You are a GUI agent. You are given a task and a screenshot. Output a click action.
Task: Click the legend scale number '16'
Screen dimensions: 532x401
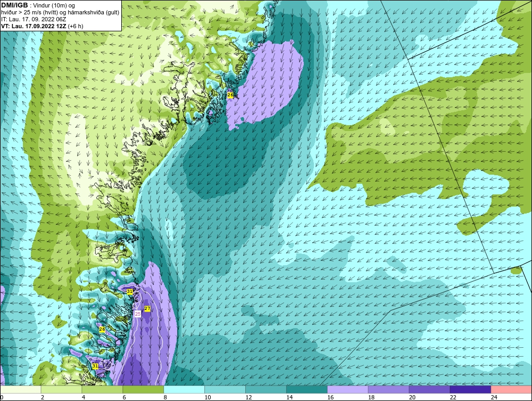pyautogui.click(x=330, y=397)
